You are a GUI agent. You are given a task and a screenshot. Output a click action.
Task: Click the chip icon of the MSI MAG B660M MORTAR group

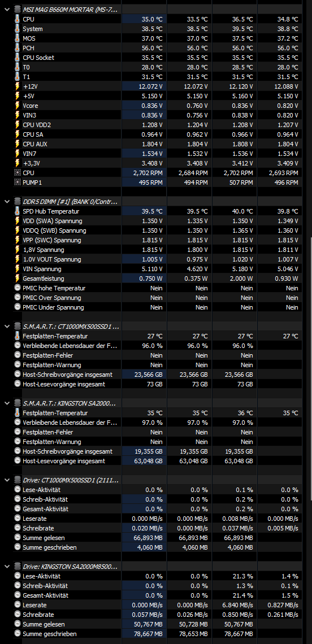point(17,10)
